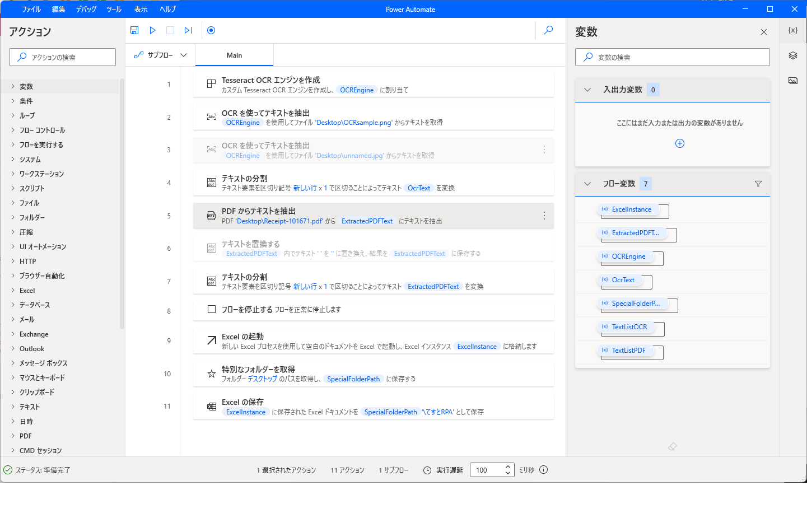807x532 pixels.
Task: Open the デバッグ menu
Action: point(86,9)
